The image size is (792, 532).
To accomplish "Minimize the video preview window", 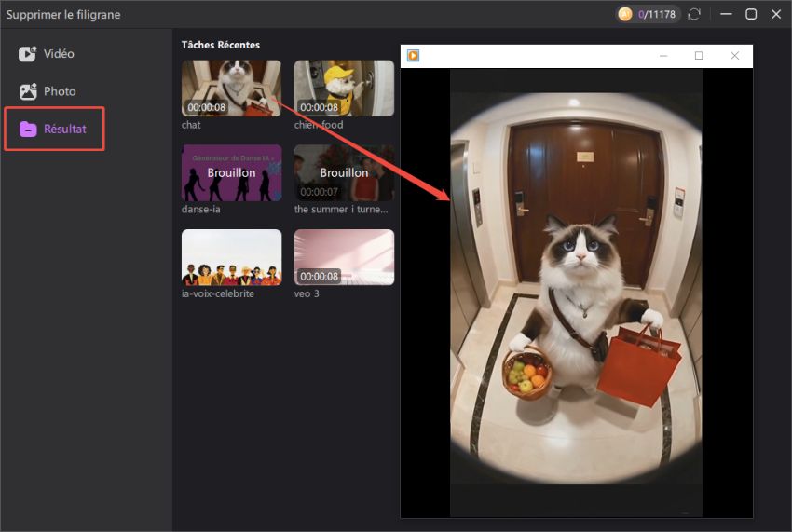I will tap(663, 56).
